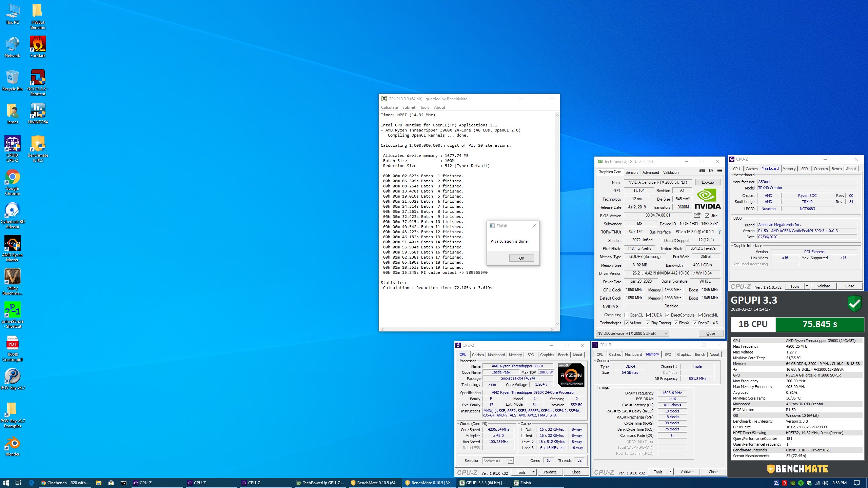Screen dimensions: 868x488
Task: Launch CPUID CPU-Z desktop icon
Action: click(x=13, y=148)
